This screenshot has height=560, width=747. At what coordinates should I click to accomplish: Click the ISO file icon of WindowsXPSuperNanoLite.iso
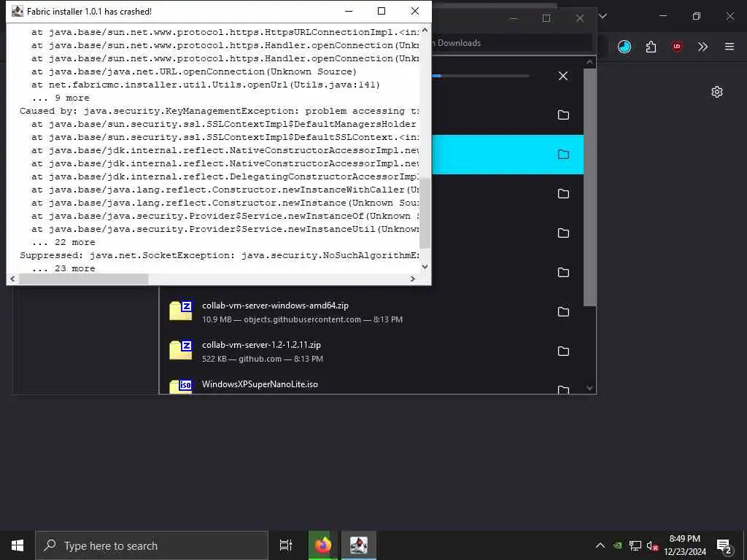(181, 386)
